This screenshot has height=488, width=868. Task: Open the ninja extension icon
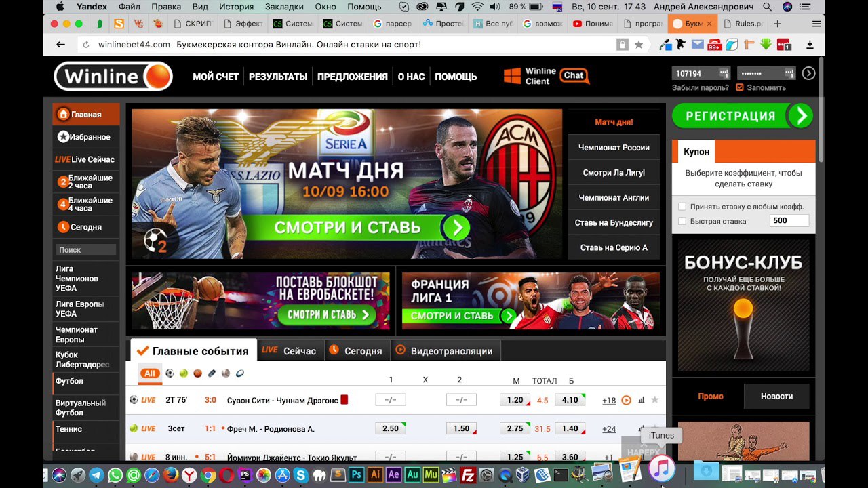(x=680, y=45)
